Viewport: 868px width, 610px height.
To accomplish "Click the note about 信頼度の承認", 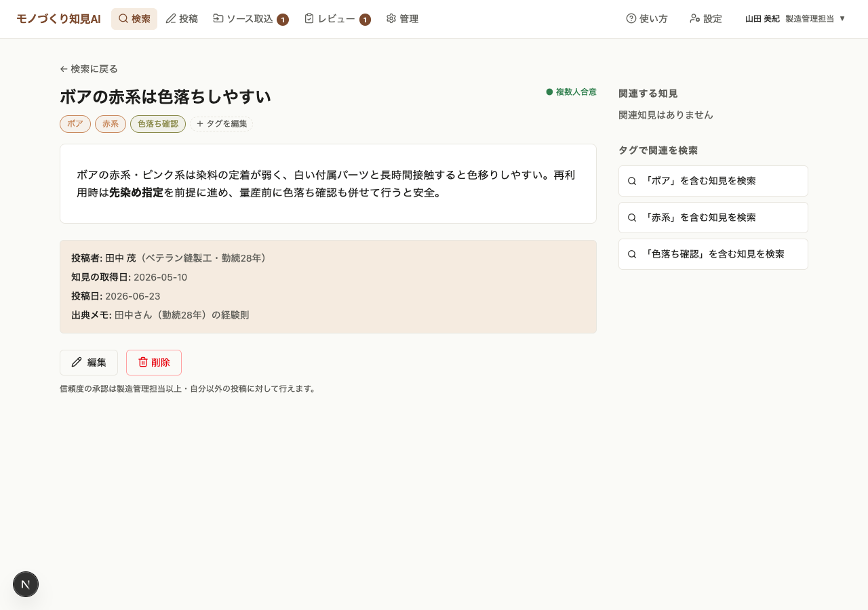I will coord(188,389).
